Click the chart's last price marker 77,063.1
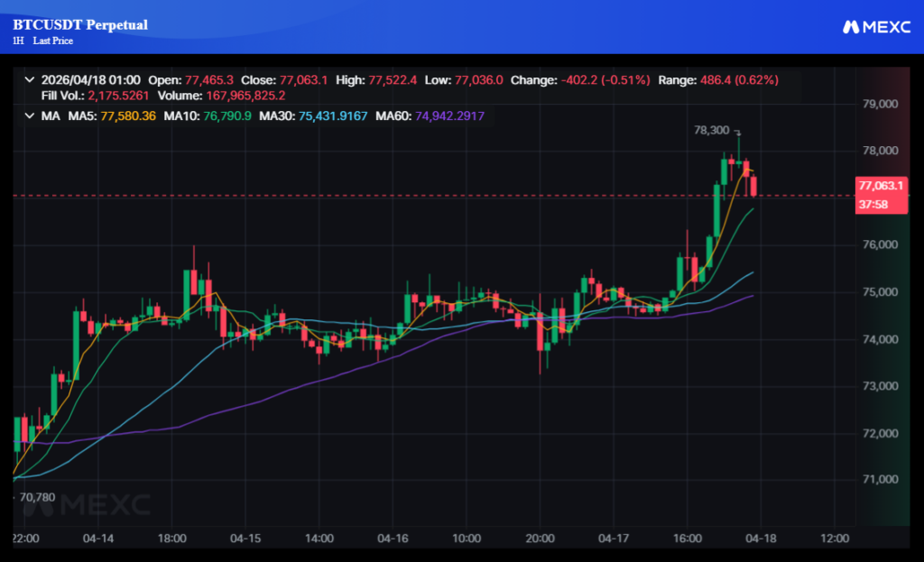 tap(880, 184)
